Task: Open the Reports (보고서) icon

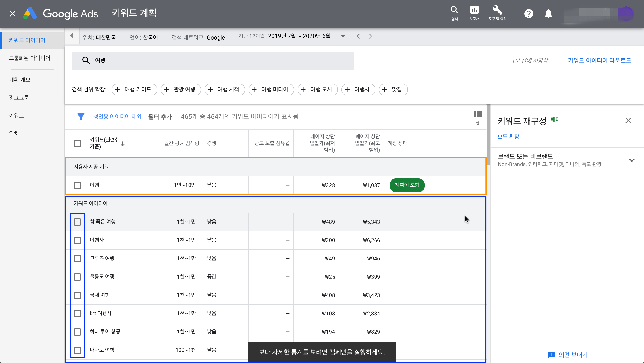Action: click(x=474, y=11)
